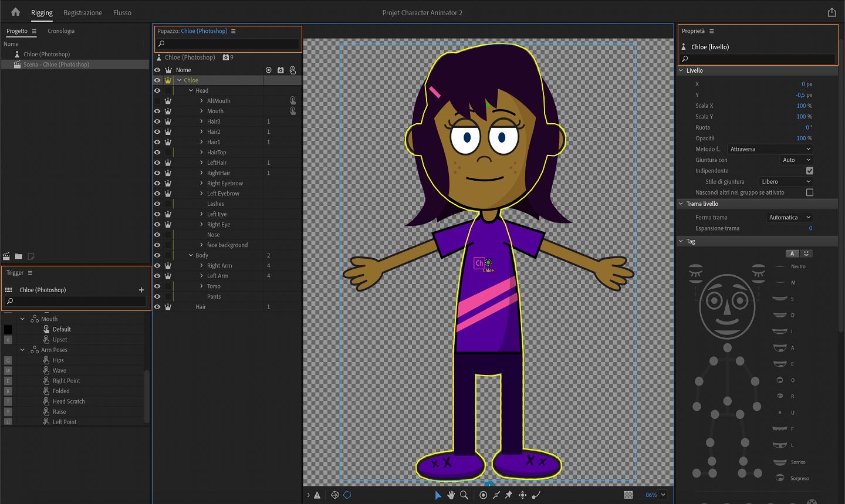This screenshot has width=845, height=504.
Task: Toggle the crown independence on Right Eyebrow
Action: coord(168,183)
